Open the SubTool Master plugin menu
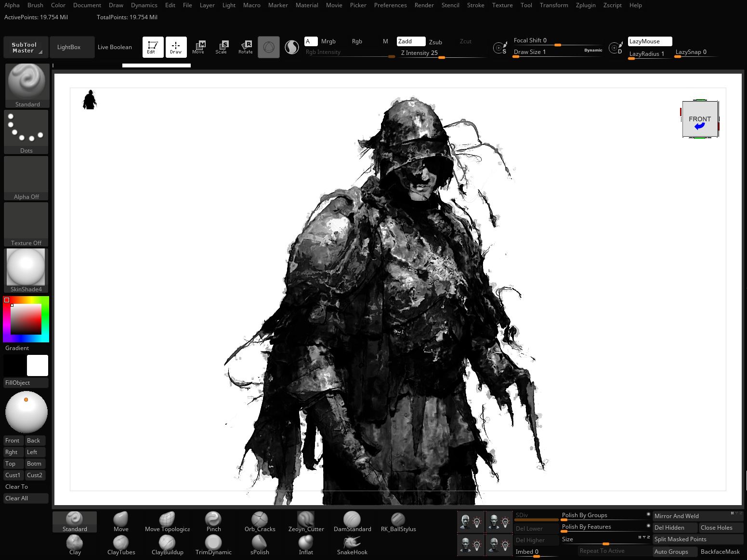The width and height of the screenshot is (747, 560). (25, 47)
